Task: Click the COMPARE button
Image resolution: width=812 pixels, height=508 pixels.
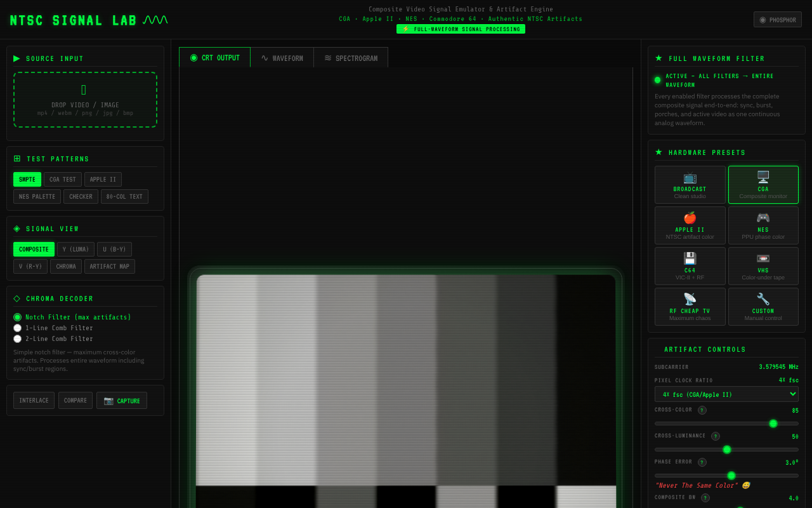Action: point(75,400)
